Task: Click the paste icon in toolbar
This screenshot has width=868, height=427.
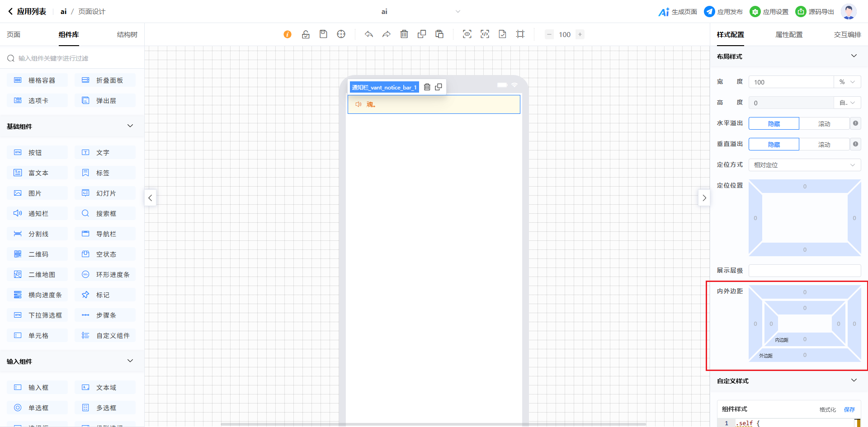Action: (439, 34)
